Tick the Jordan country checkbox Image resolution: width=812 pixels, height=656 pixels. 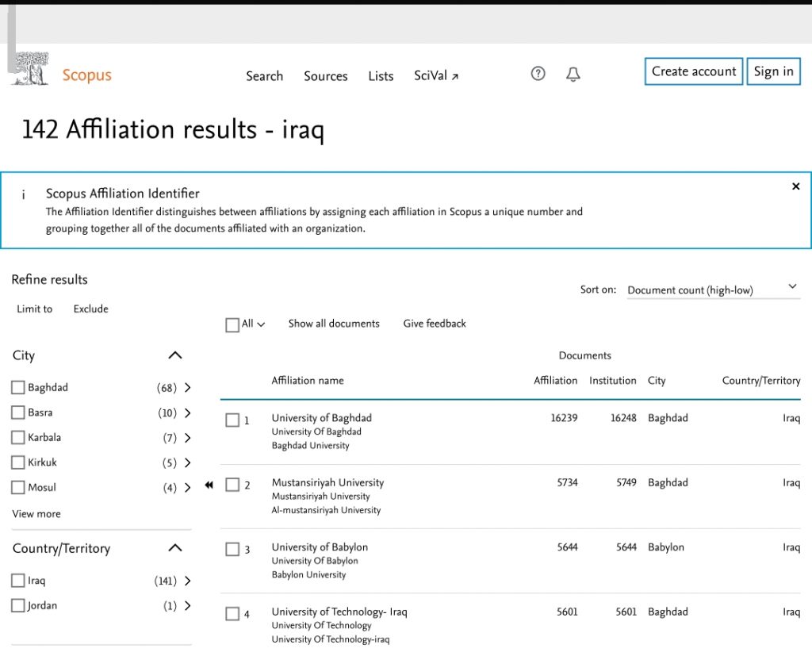(18, 606)
